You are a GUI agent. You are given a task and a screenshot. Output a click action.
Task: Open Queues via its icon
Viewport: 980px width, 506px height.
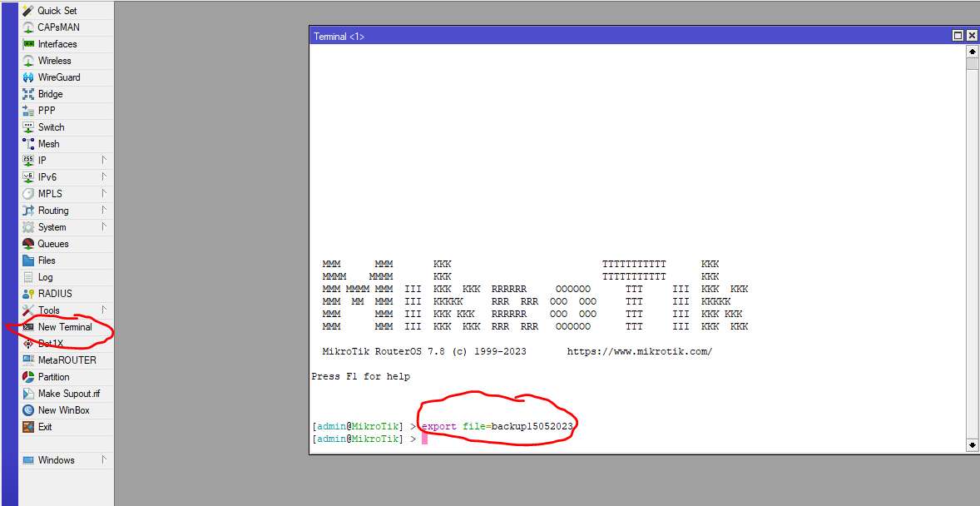point(28,244)
